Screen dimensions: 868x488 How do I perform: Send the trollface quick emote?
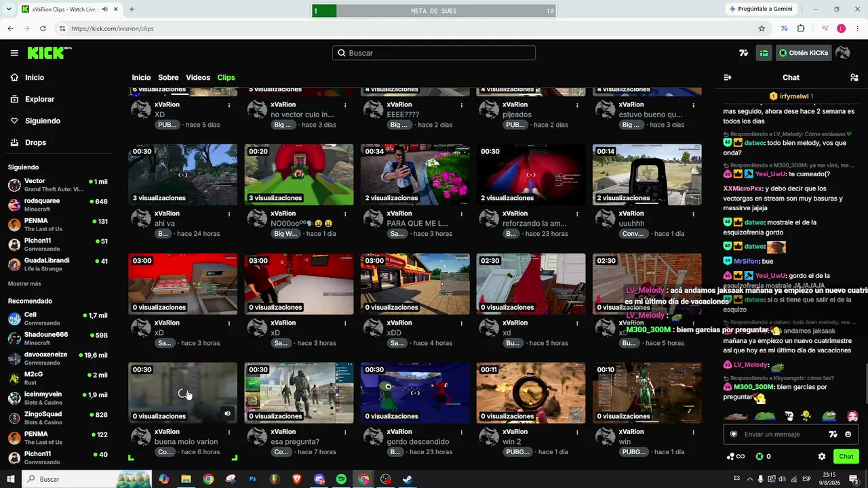point(789,415)
